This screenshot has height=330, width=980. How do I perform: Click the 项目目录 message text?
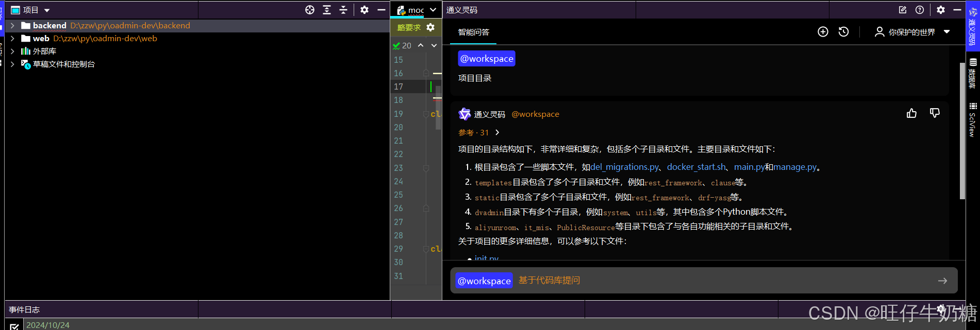(475, 78)
